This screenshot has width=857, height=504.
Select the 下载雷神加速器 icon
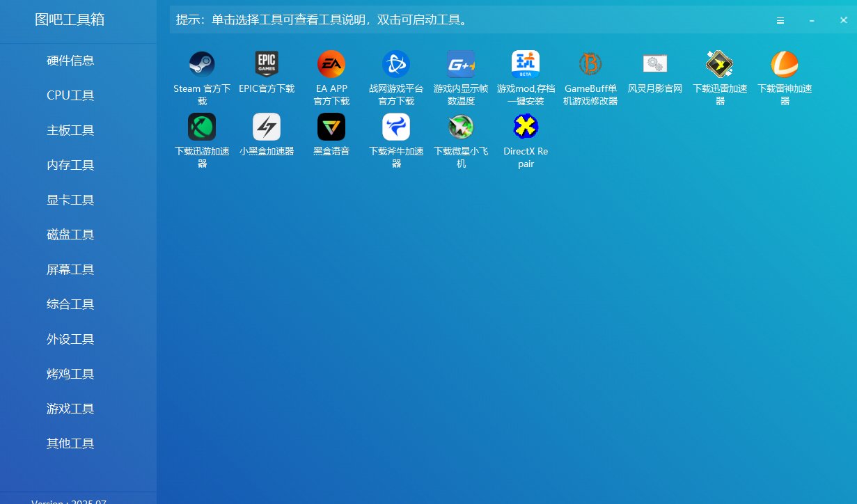click(785, 64)
